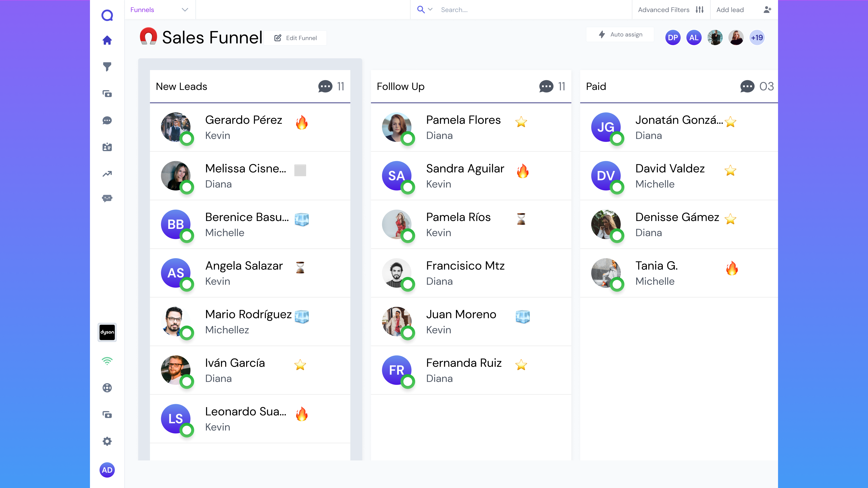Select the funnel filter icon in sidebar
868x488 pixels.
point(107,67)
